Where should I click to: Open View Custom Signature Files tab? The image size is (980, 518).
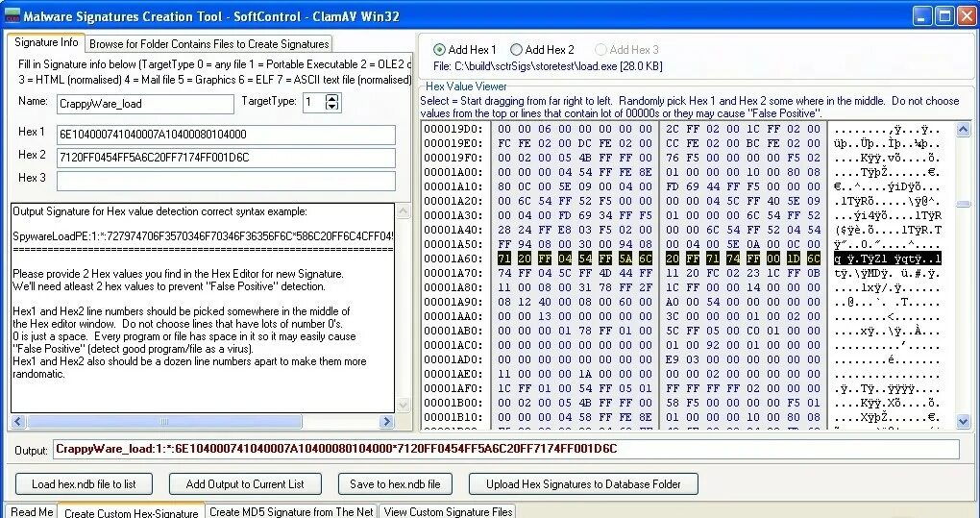[x=448, y=511]
